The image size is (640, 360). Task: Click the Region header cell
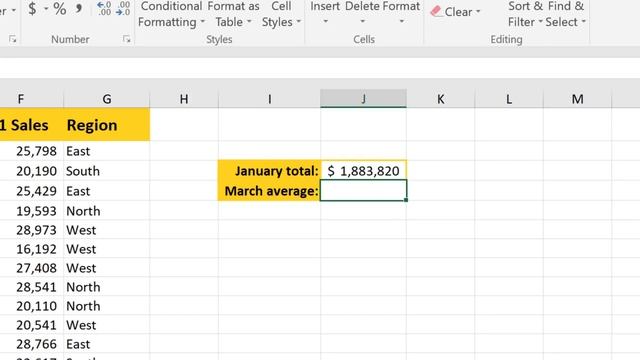[107, 125]
